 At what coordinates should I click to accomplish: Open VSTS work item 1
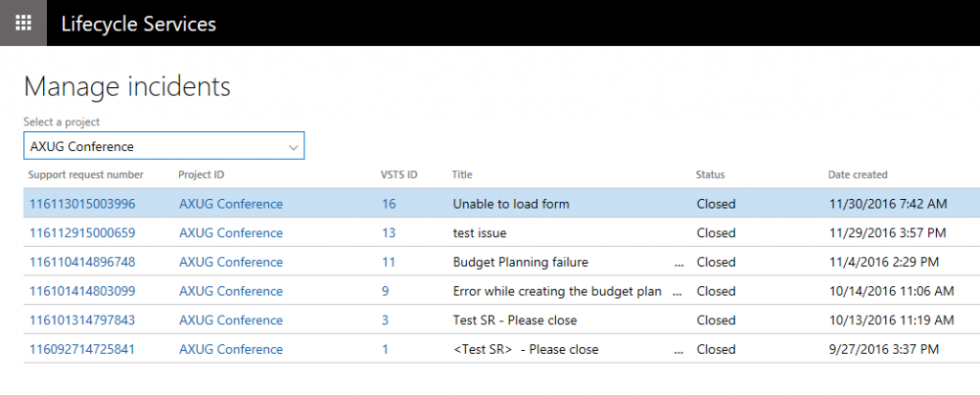pyautogui.click(x=385, y=349)
